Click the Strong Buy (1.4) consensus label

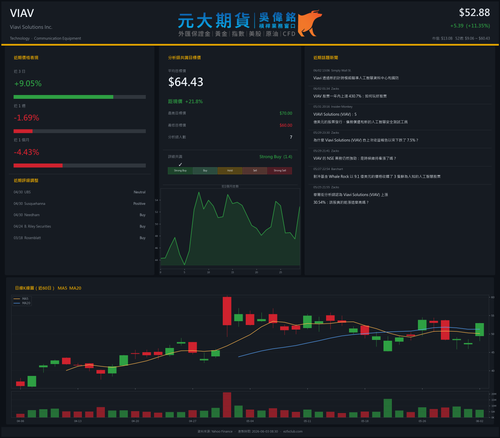coord(276,157)
